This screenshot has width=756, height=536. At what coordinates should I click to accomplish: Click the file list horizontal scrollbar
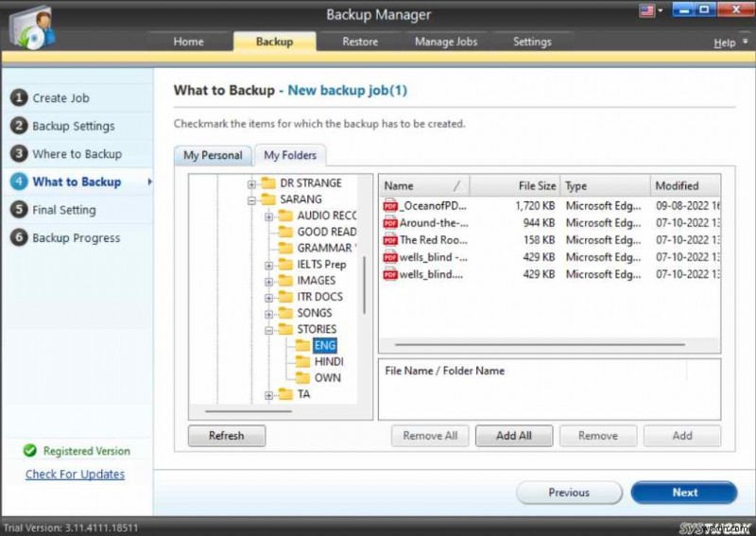coord(540,344)
